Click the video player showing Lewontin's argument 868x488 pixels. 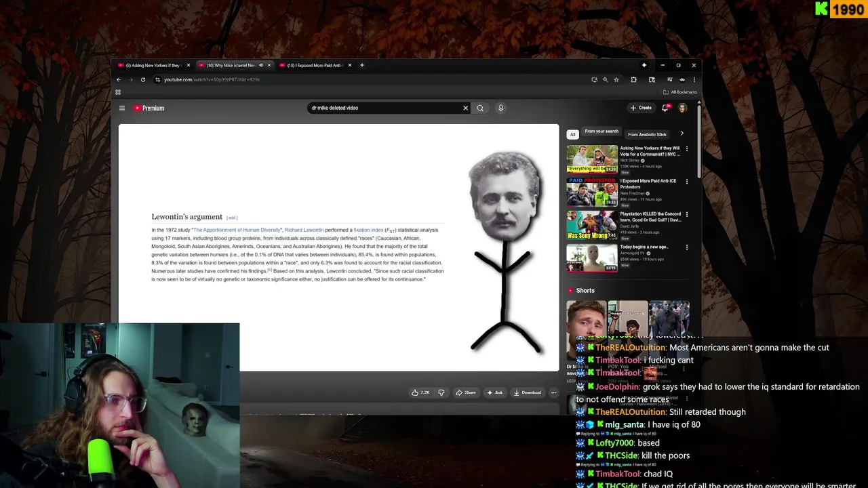coord(338,247)
